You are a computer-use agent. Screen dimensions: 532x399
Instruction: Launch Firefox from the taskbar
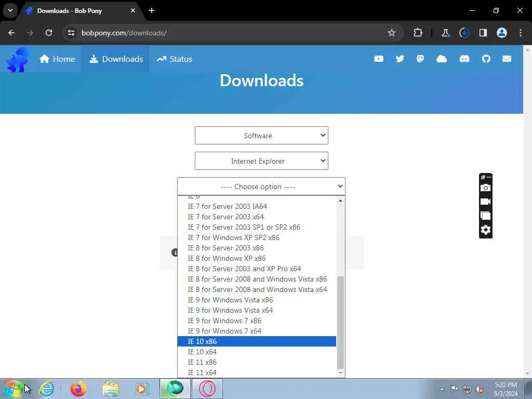pyautogui.click(x=78, y=389)
